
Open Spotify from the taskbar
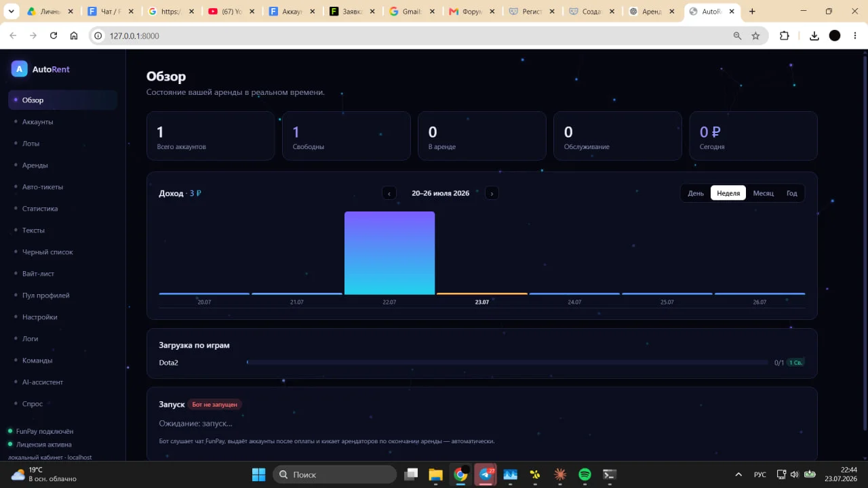tap(585, 474)
